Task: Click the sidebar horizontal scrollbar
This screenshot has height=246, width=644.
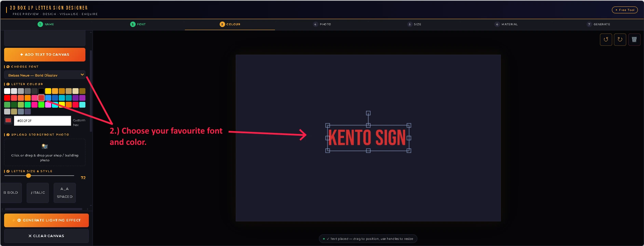Action: point(44,209)
